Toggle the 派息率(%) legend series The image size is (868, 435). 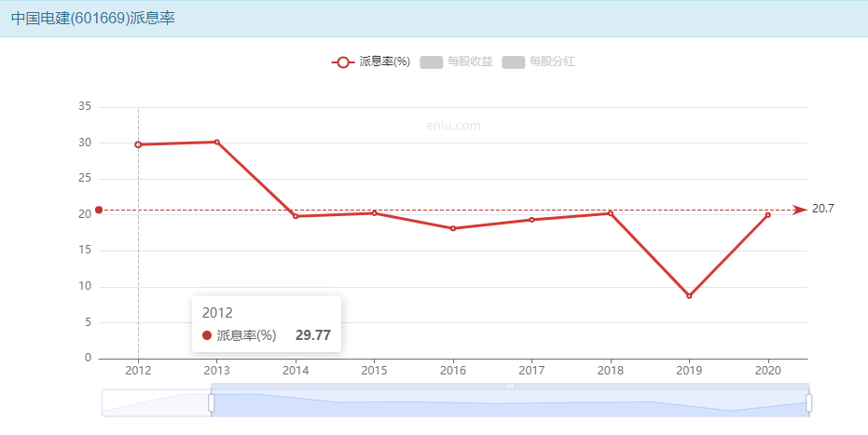pyautogui.click(x=371, y=61)
